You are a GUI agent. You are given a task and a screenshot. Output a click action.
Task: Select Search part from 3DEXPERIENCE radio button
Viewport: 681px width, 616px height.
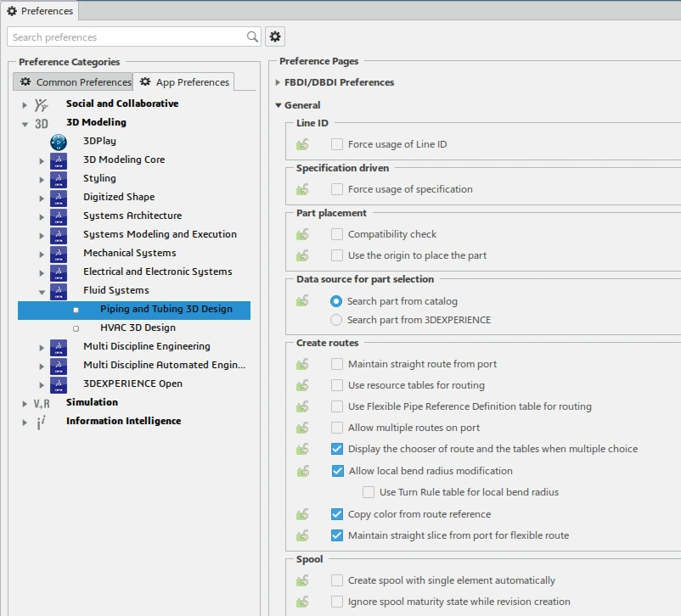click(x=337, y=320)
